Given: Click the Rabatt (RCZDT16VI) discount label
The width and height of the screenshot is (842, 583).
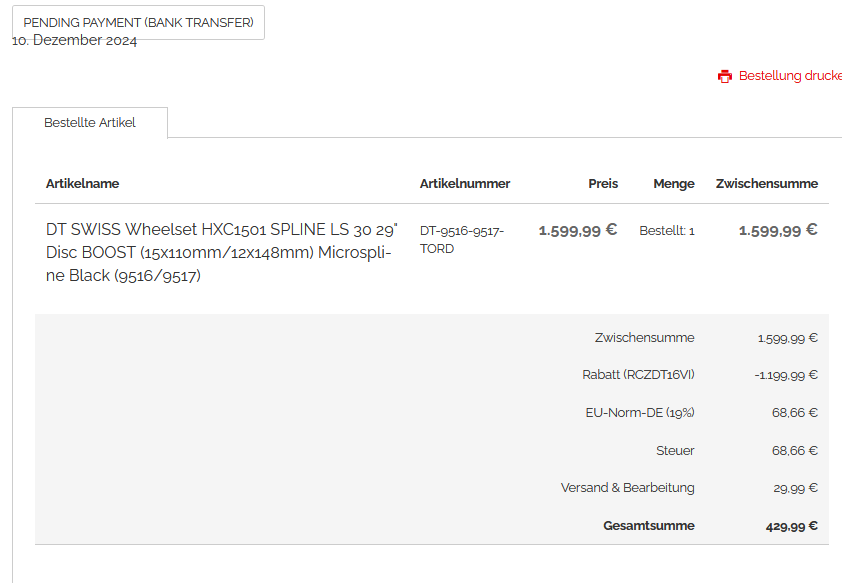Looking at the screenshot, I should coord(638,375).
